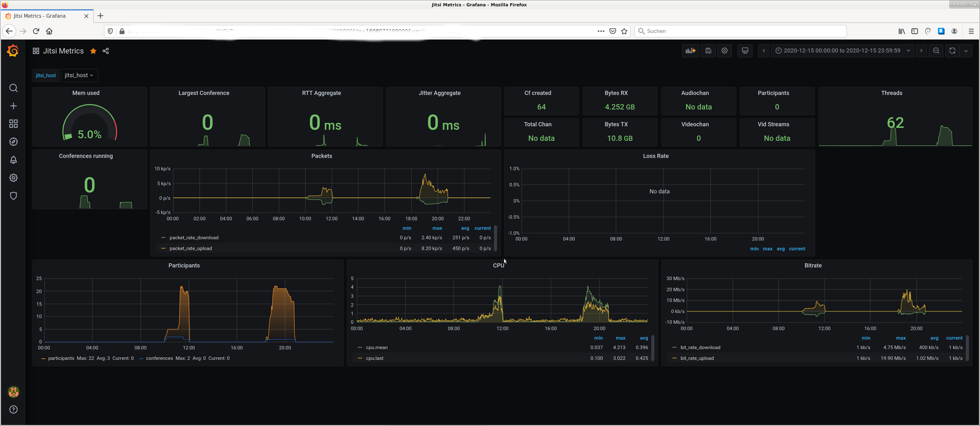Share the Jitsi Metrics dashboard
Screen dimensions: 980x426
pos(106,51)
